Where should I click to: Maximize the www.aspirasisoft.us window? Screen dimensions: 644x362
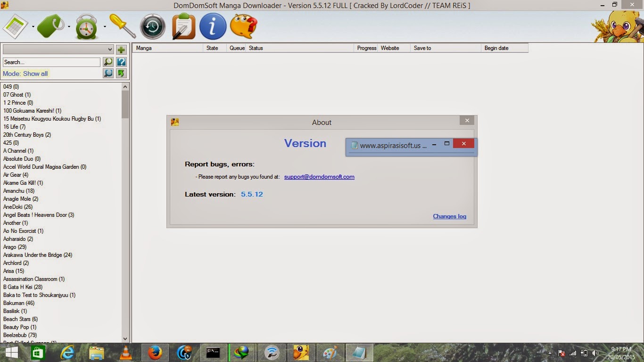point(447,144)
